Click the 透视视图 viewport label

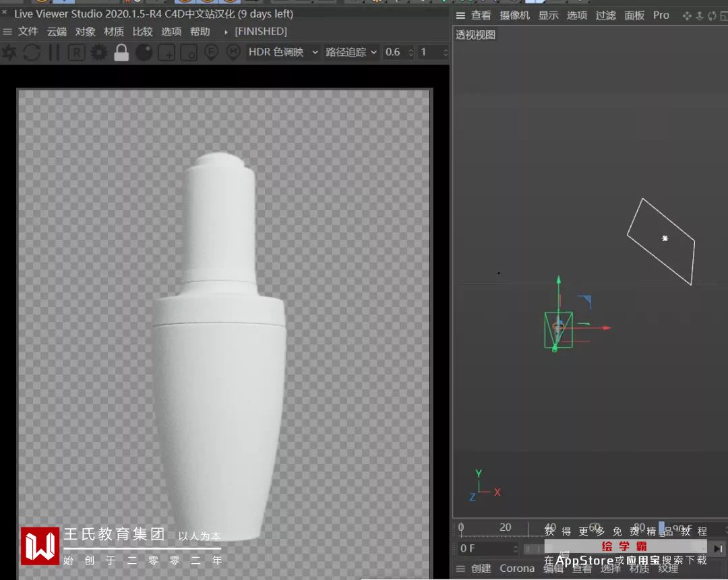[475, 35]
